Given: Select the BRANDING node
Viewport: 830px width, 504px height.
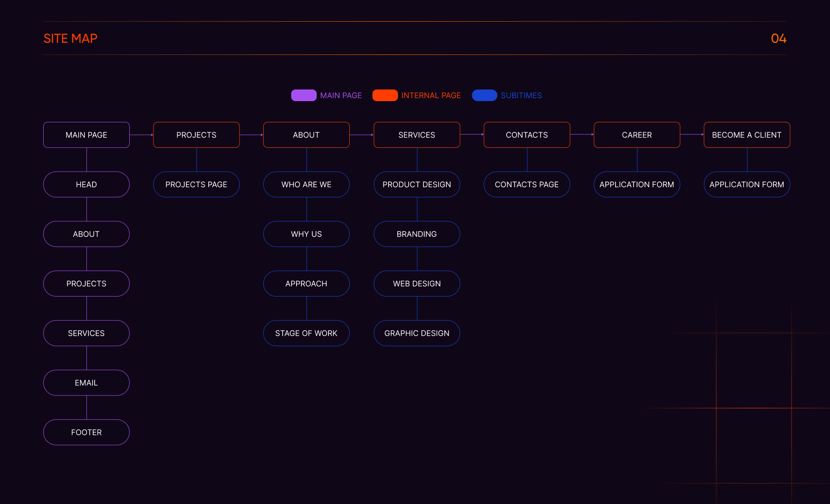Looking at the screenshot, I should pyautogui.click(x=417, y=234).
